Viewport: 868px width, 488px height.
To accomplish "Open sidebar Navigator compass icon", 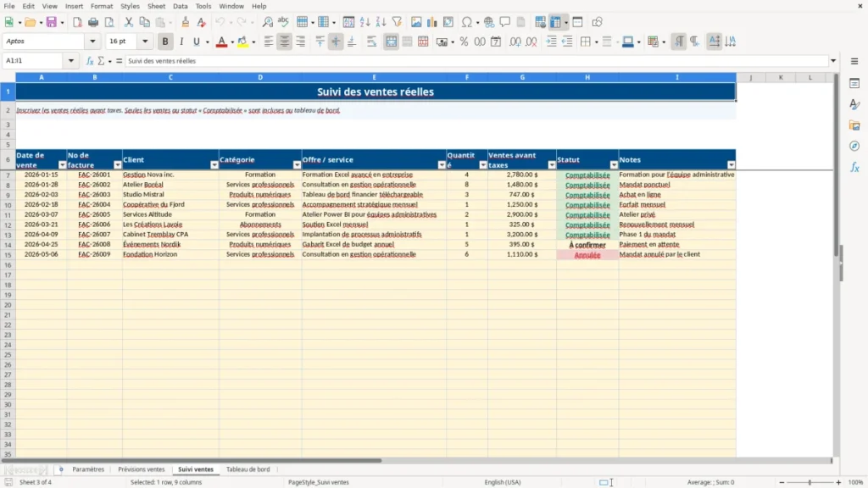I will click(x=854, y=146).
